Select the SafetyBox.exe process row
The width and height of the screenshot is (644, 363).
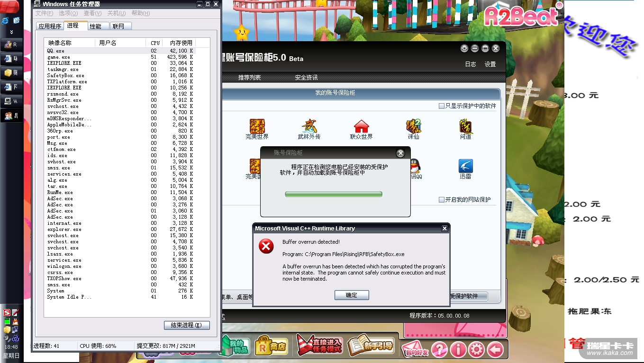[120, 75]
